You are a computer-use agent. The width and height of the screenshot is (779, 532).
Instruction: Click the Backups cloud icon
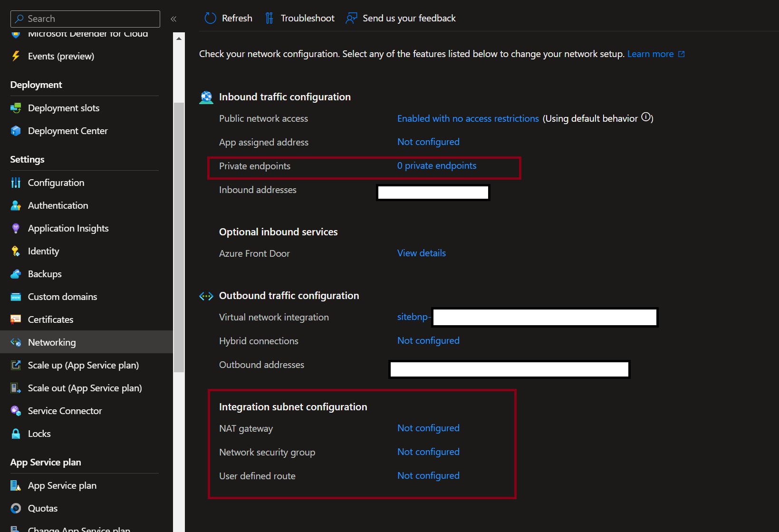point(16,274)
